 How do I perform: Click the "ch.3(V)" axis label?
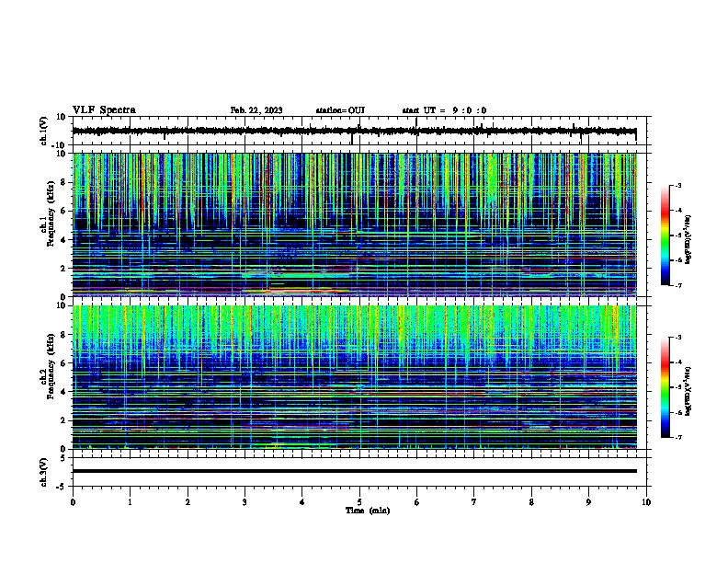coord(43,472)
